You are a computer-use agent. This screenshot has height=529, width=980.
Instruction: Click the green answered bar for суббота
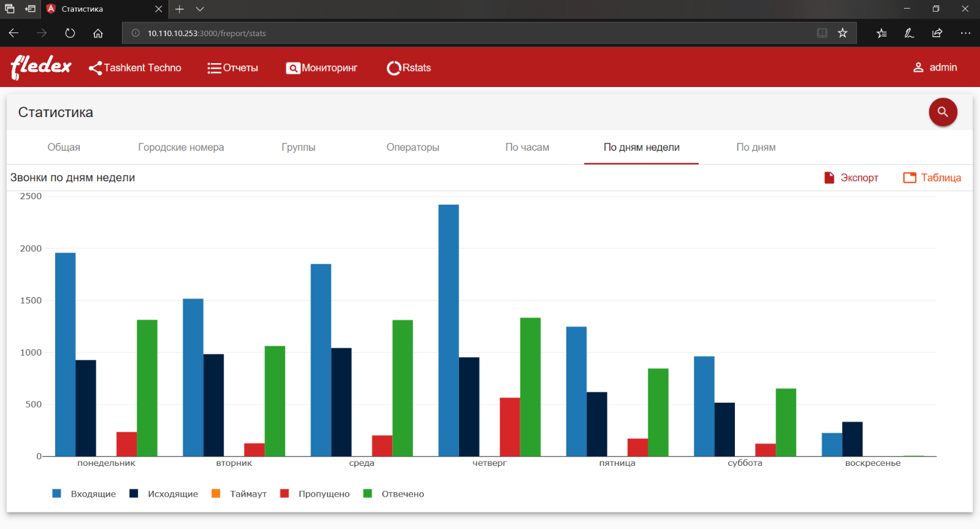(786, 422)
